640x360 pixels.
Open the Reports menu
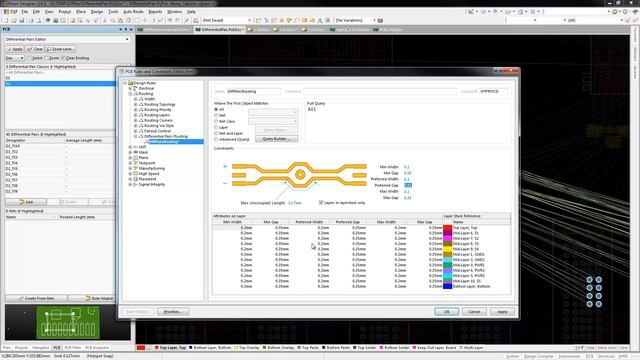tap(155, 12)
